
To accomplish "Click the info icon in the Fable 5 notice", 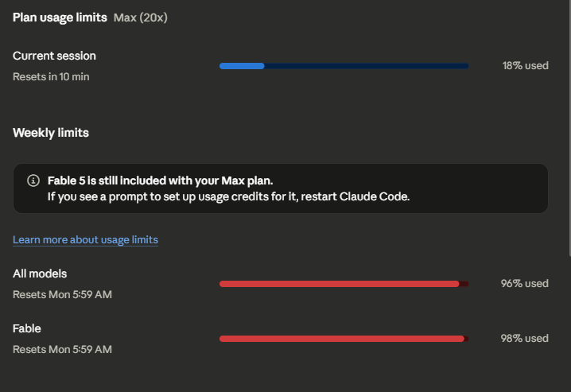I will (33, 180).
